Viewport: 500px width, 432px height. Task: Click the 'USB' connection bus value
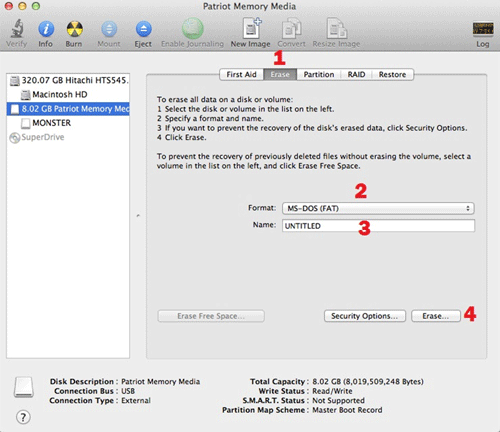click(128, 391)
